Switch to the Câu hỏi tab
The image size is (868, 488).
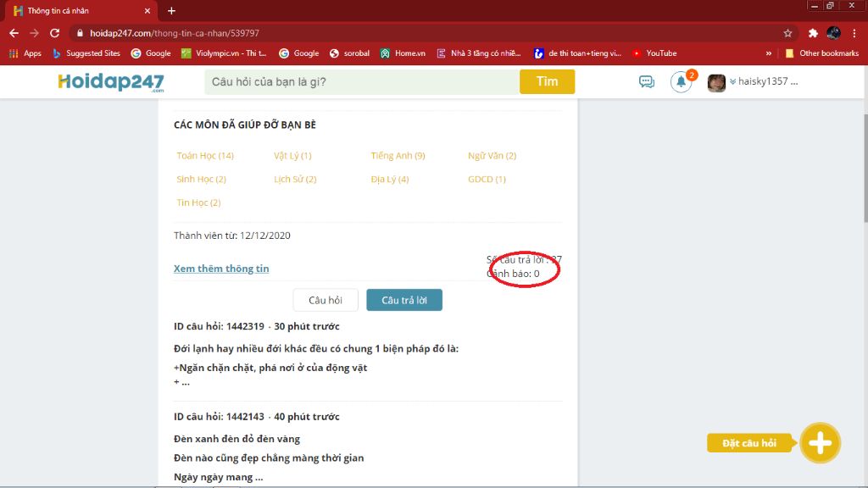click(x=325, y=300)
